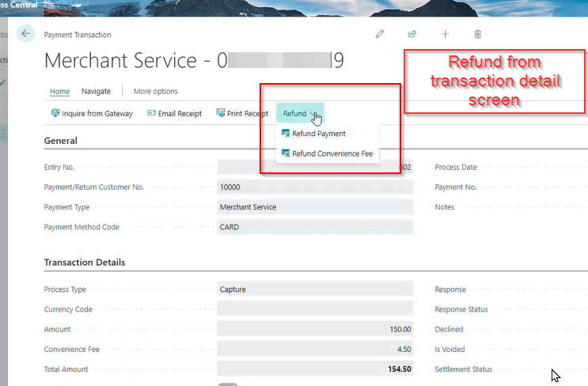The width and height of the screenshot is (588, 386).
Task: Switch to the Home tab
Action: click(60, 91)
